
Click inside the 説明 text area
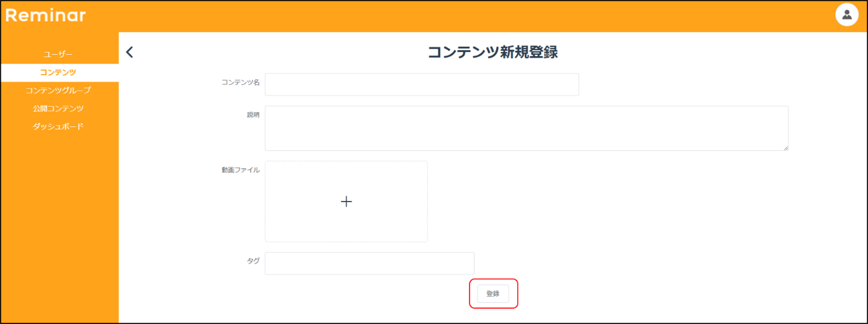pos(526,128)
